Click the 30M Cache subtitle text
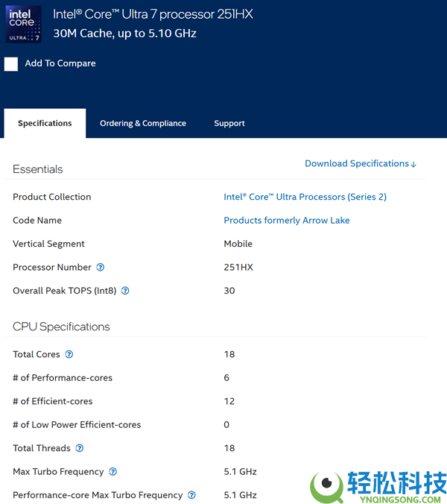 124,34
